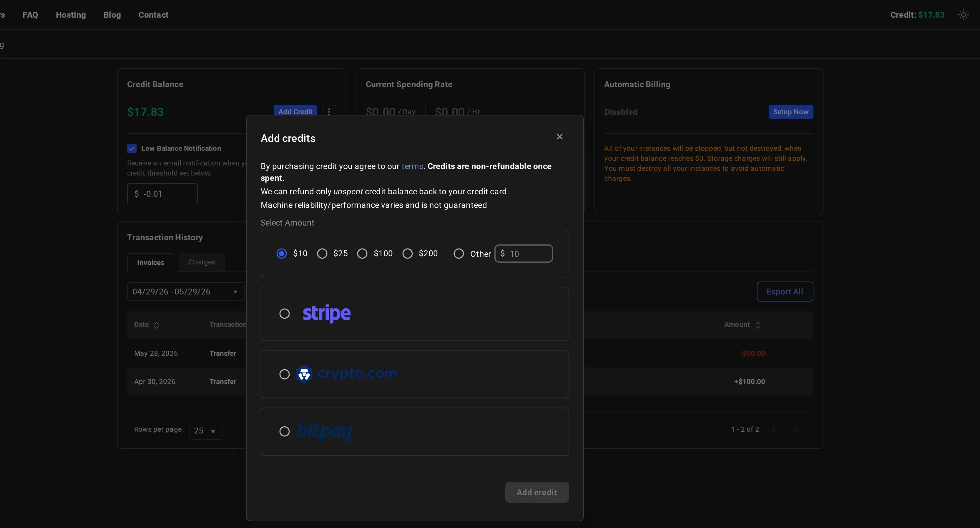Open the three-dot menu beside Add Credit
Image resolution: width=980 pixels, height=528 pixels.
click(x=329, y=111)
